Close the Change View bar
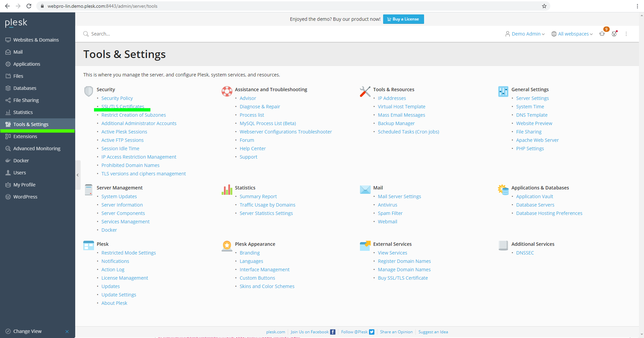The width and height of the screenshot is (644, 338). (67, 331)
